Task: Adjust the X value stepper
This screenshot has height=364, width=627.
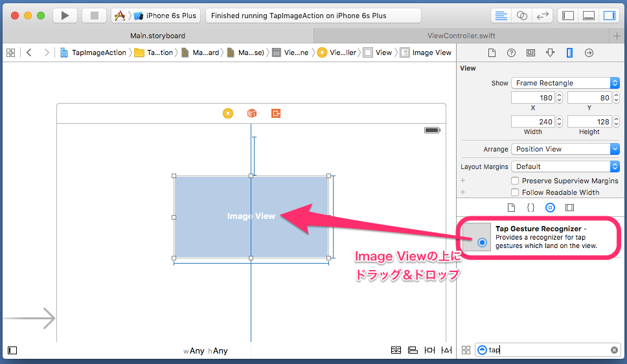Action: [x=560, y=98]
